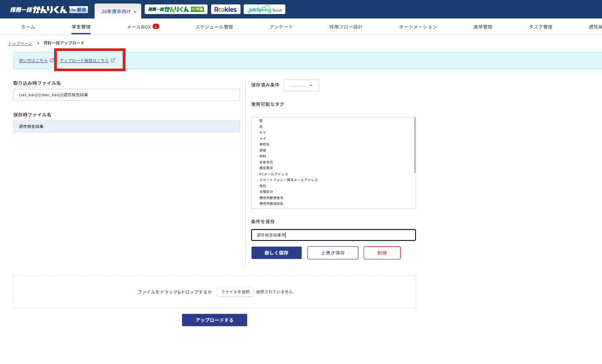Click the red 削除 button

(382, 253)
